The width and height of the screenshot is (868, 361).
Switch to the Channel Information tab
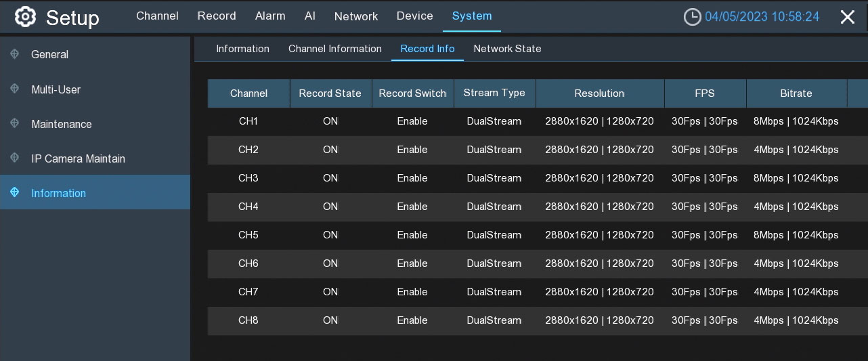pyautogui.click(x=335, y=49)
